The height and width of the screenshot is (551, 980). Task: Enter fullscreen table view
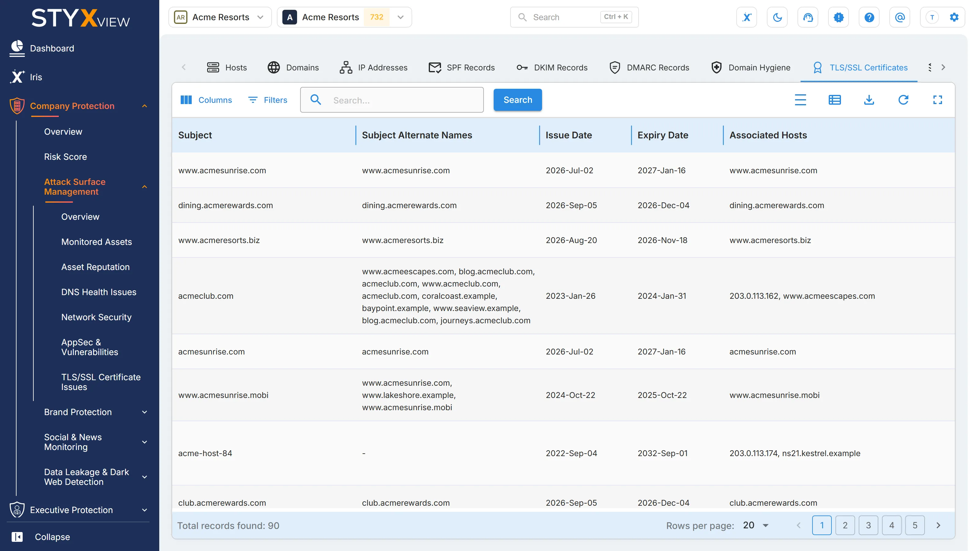coord(938,100)
